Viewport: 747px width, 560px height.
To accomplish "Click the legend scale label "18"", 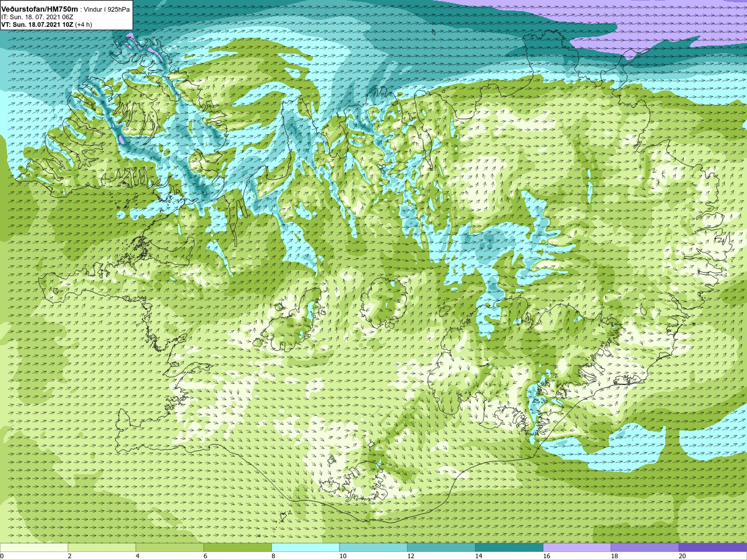I will pyautogui.click(x=615, y=556).
